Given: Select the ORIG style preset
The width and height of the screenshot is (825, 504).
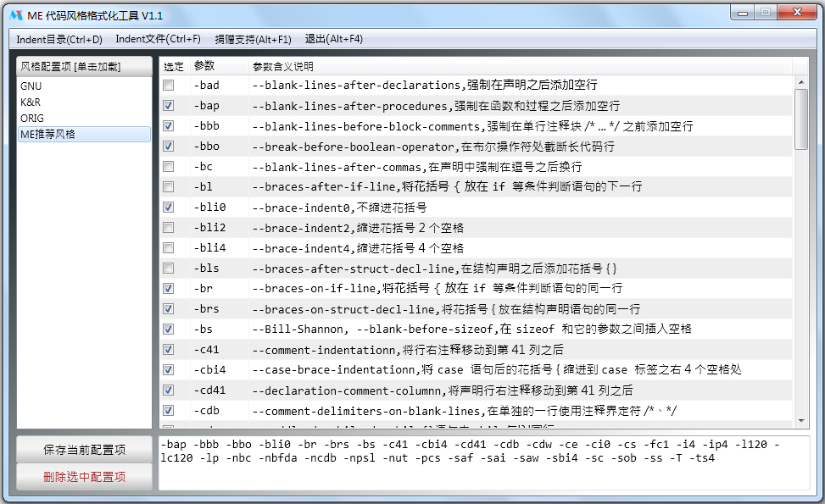Looking at the screenshot, I should pyautogui.click(x=84, y=119).
